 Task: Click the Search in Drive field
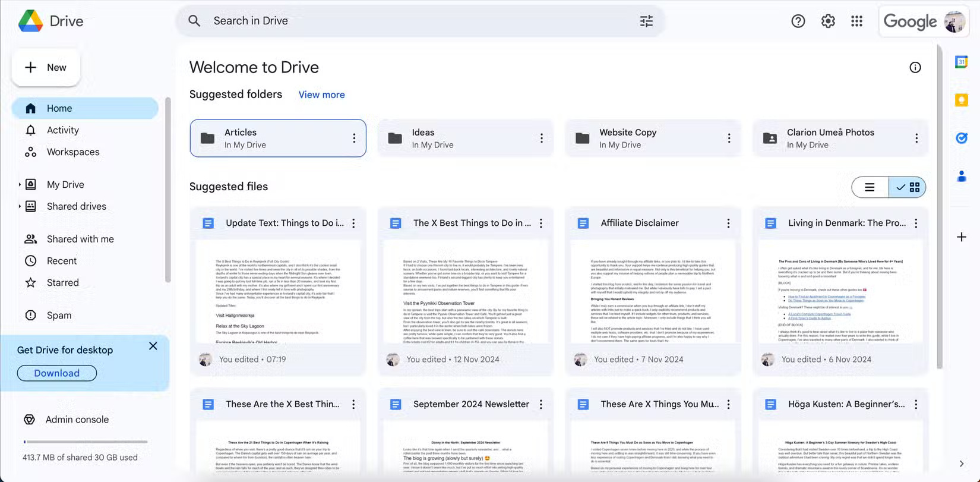tap(420, 21)
